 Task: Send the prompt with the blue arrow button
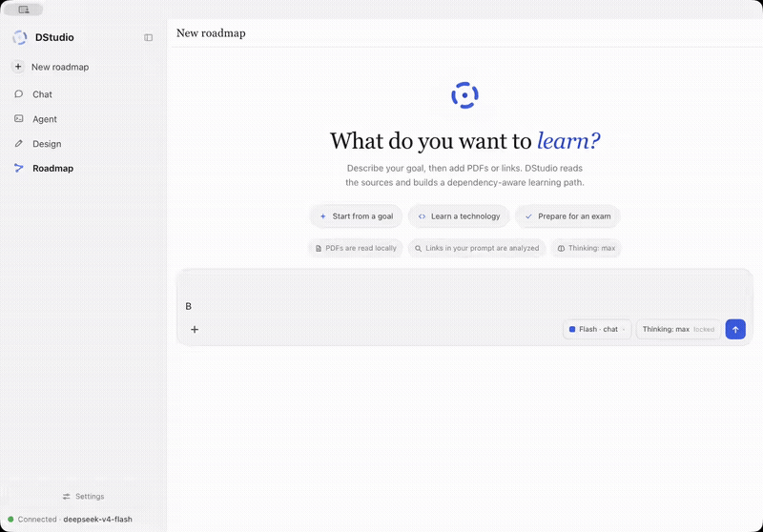735,329
